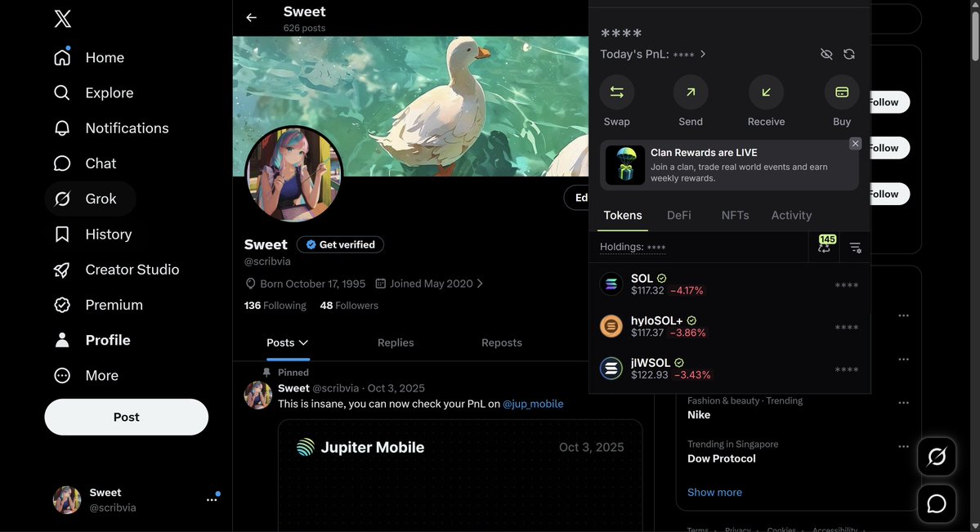This screenshot has width=980, height=532.
Task: Click sidebar account avatar Sweet
Action: coord(67,499)
